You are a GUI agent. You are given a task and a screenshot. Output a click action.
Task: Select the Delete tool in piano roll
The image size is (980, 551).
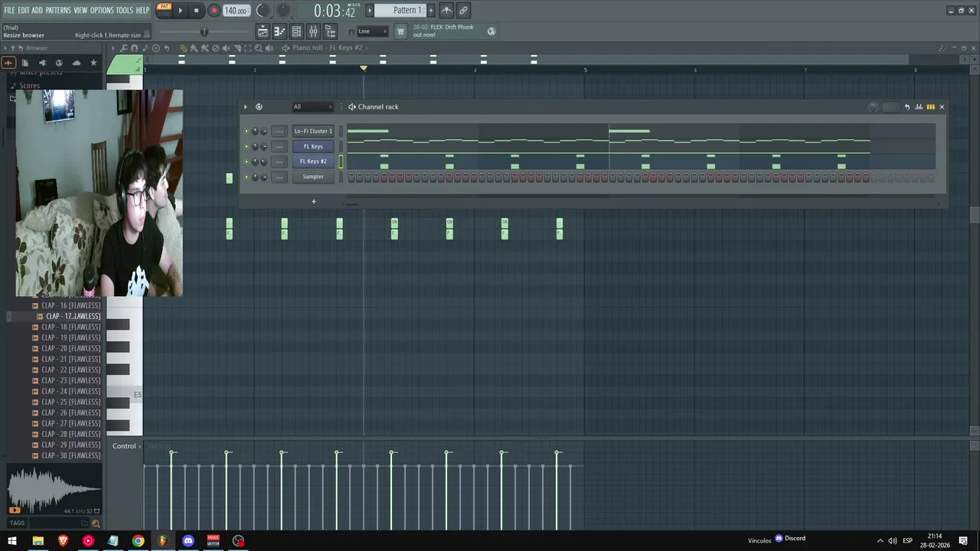point(215,48)
